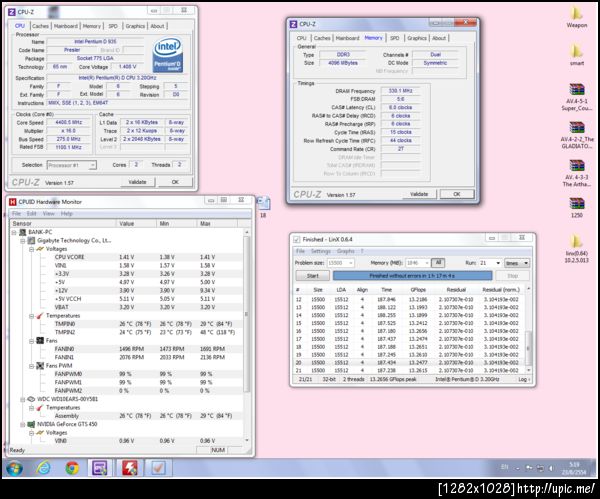Click Validate in the left CPU-Z window
Viewport: 600px width, 499px height.
click(x=137, y=182)
